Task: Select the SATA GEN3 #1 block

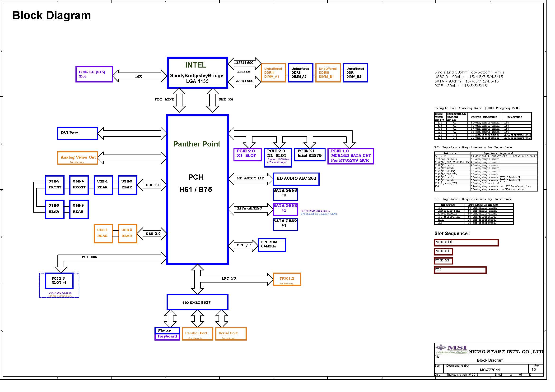Action: pyautogui.click(x=285, y=210)
